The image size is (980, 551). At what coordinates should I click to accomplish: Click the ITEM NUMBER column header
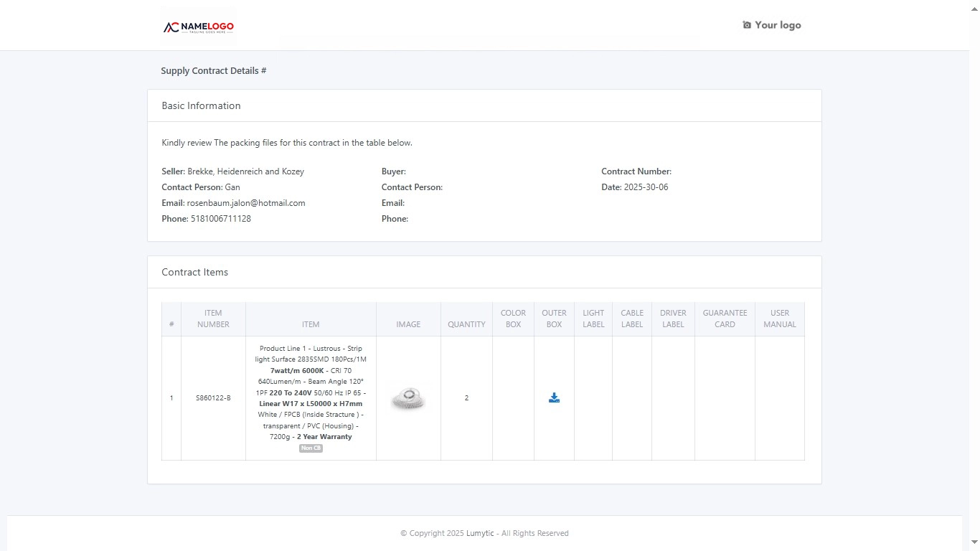[x=213, y=319]
